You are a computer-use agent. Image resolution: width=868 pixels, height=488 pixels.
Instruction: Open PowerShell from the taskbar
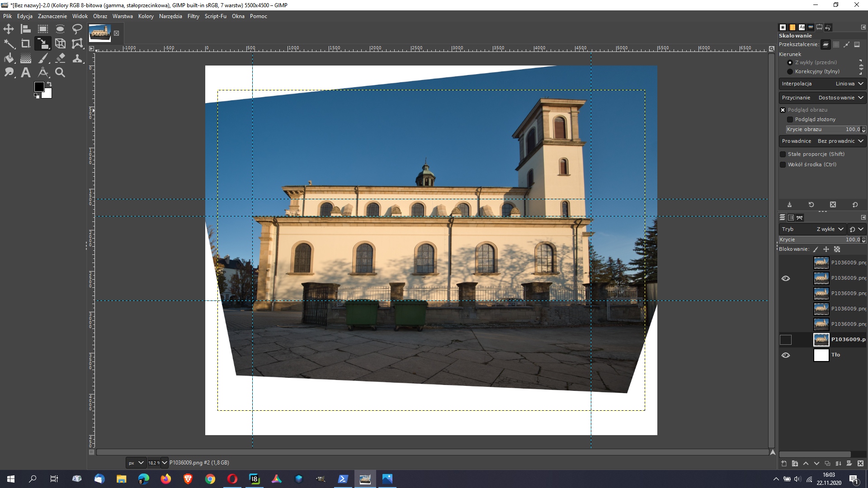tap(343, 479)
